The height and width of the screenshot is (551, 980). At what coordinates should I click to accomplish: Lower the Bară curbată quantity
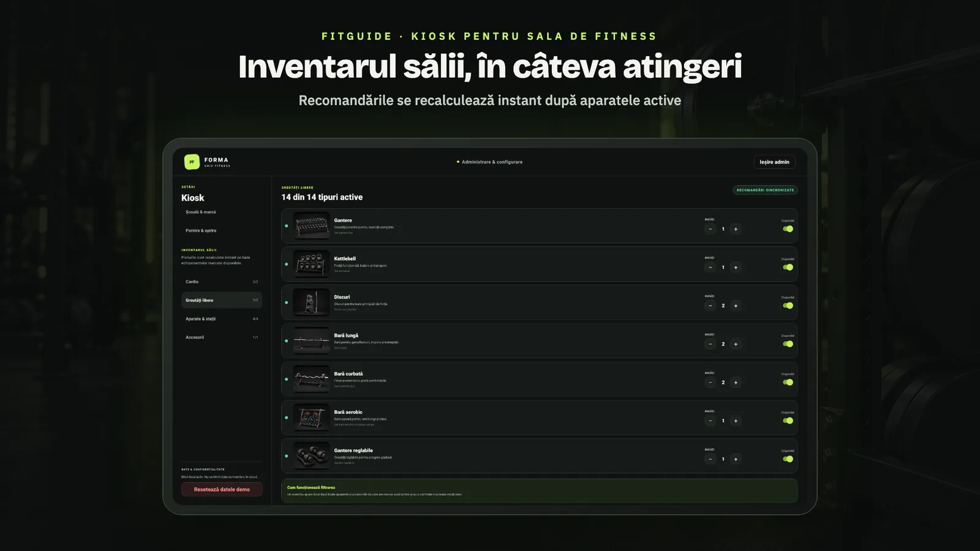click(710, 383)
